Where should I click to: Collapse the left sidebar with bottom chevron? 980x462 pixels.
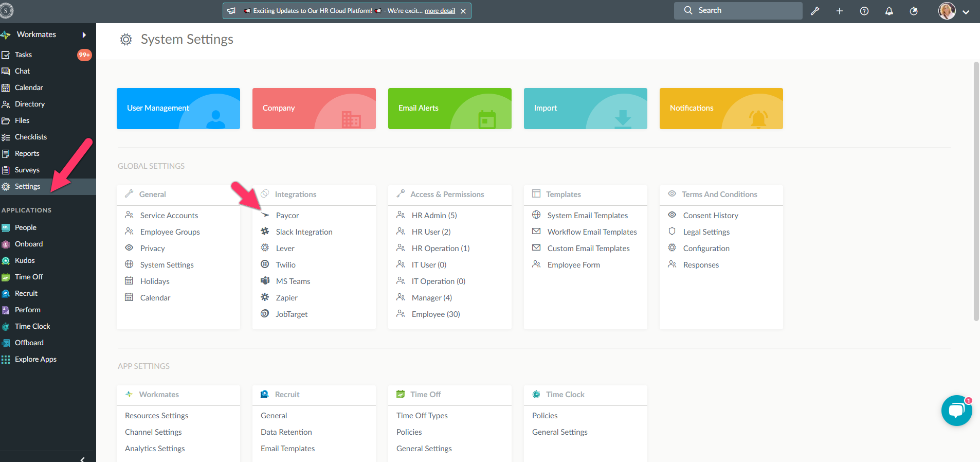82,459
